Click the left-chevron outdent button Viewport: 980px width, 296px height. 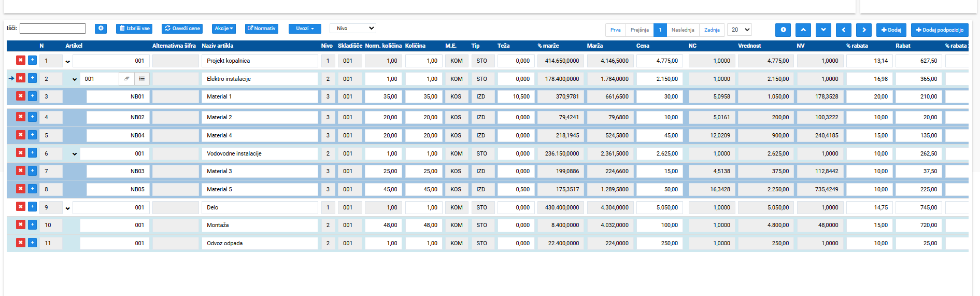coord(844,30)
